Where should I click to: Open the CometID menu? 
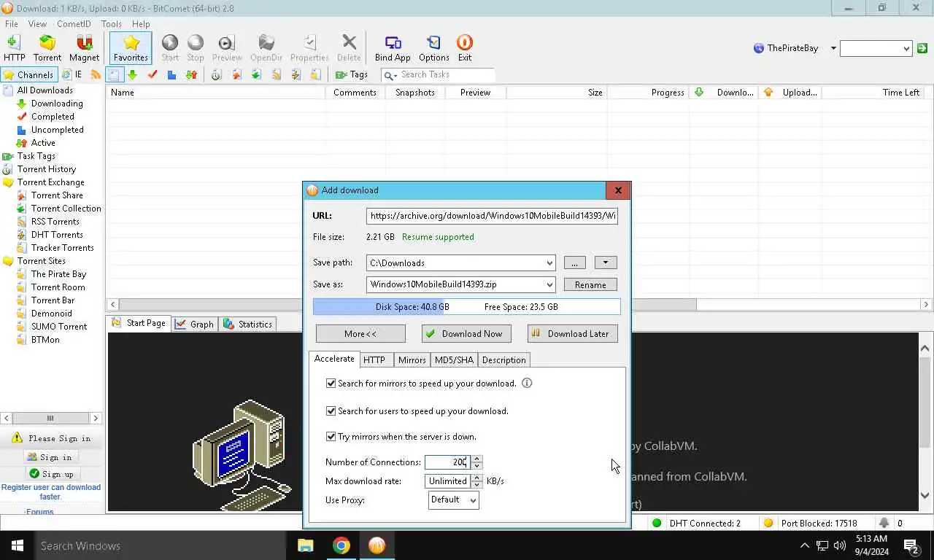click(x=74, y=24)
